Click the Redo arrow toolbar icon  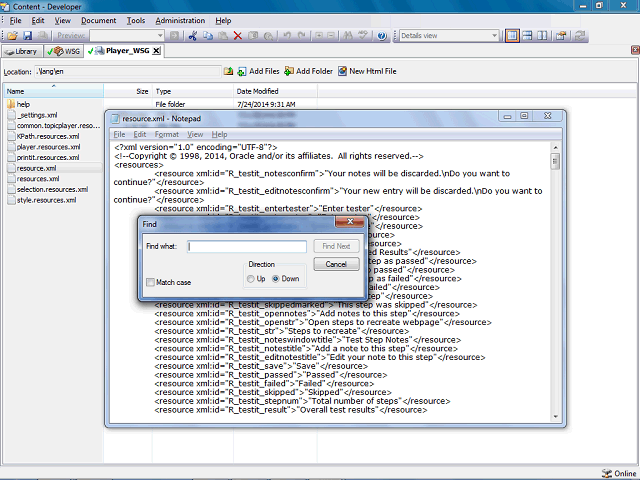click(302, 36)
